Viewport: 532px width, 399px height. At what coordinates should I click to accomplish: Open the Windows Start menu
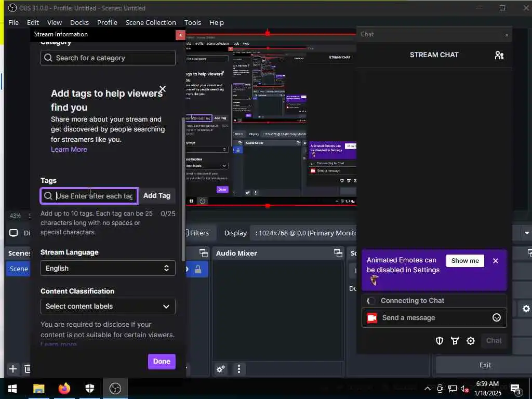click(12, 389)
